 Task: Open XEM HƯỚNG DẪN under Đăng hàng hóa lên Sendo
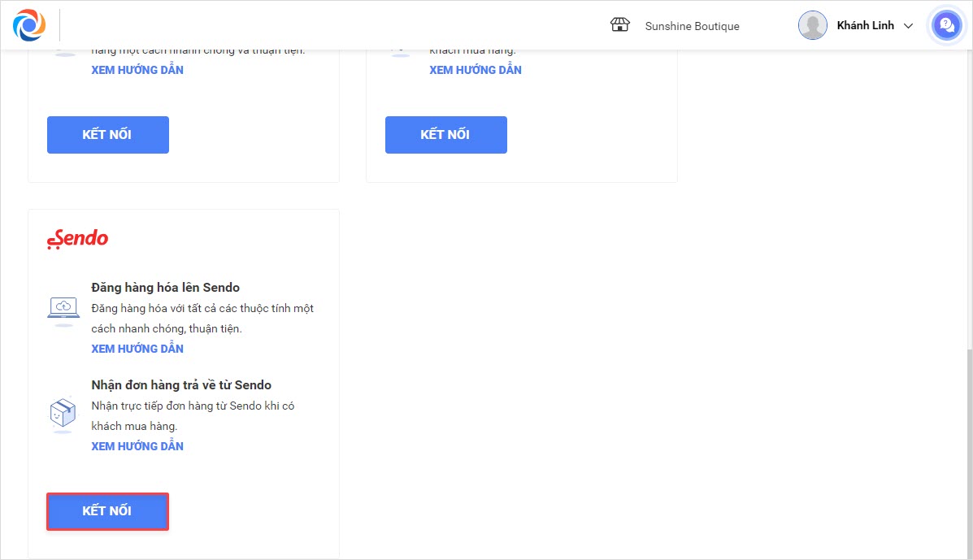(x=137, y=349)
